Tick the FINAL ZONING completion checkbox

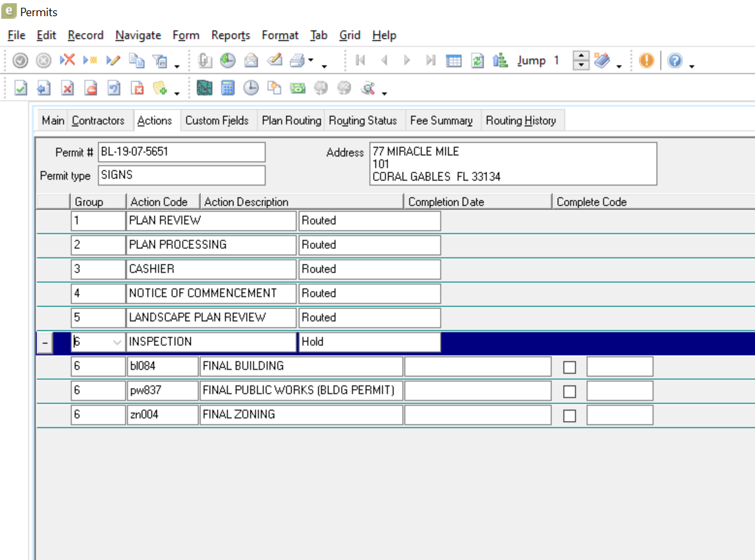(569, 416)
